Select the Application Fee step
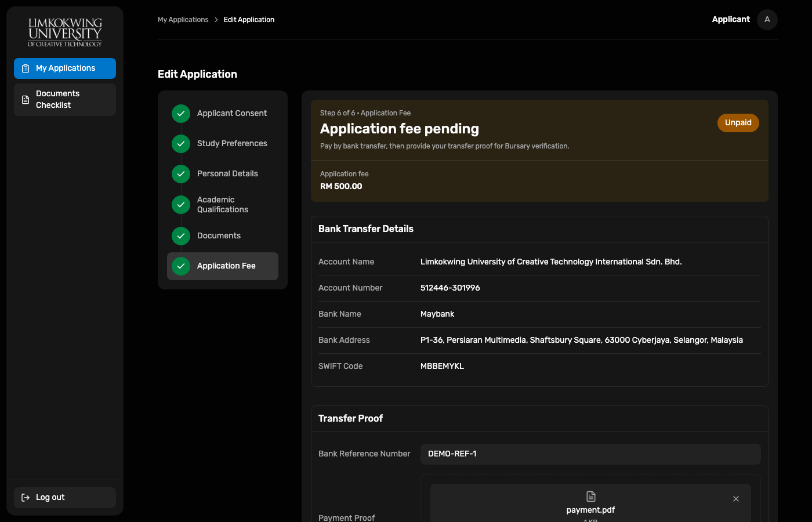The height and width of the screenshot is (522, 812). coord(223,266)
